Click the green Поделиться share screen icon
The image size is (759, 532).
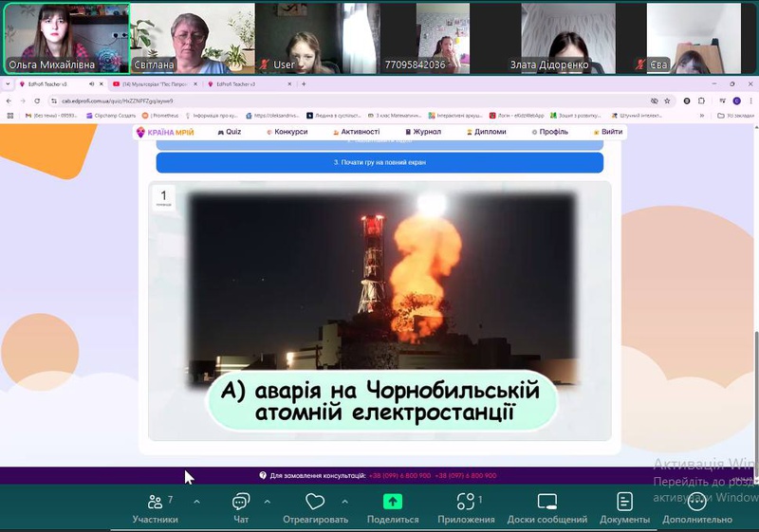tap(393, 502)
